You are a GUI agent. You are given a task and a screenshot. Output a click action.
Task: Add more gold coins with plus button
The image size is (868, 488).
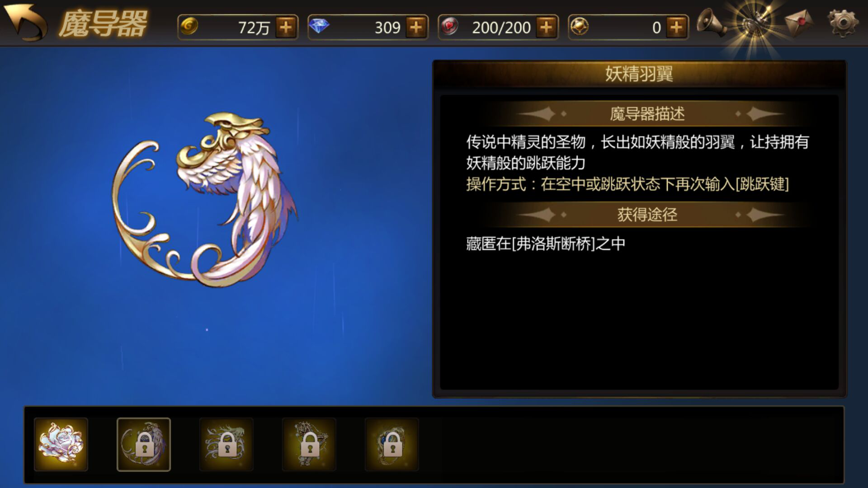pos(286,28)
